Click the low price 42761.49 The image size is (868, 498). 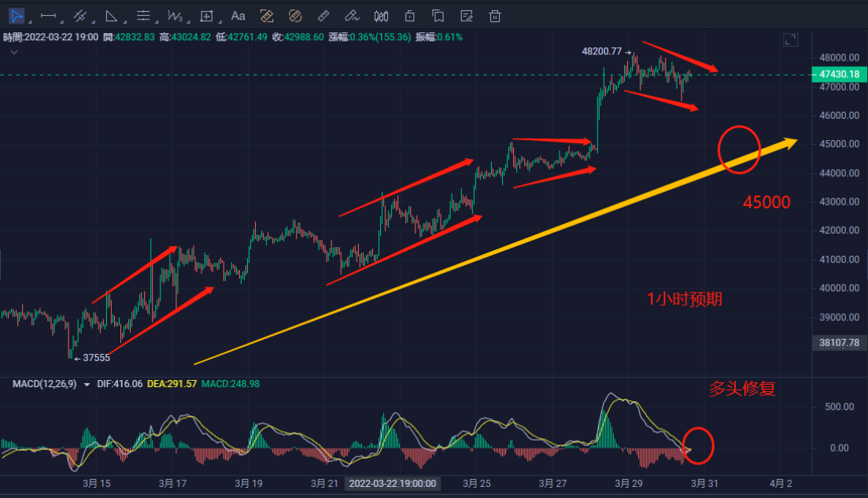247,37
